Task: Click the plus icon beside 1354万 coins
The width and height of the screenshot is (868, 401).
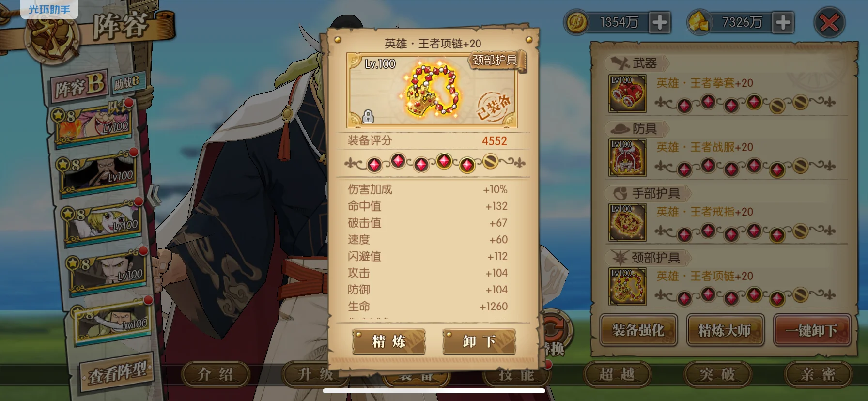Action: click(x=660, y=22)
